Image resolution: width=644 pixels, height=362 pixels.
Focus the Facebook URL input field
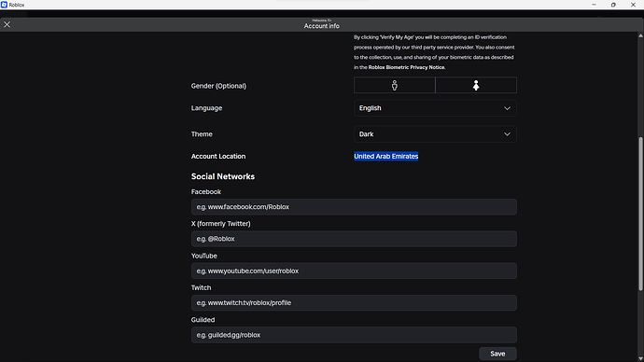click(354, 207)
